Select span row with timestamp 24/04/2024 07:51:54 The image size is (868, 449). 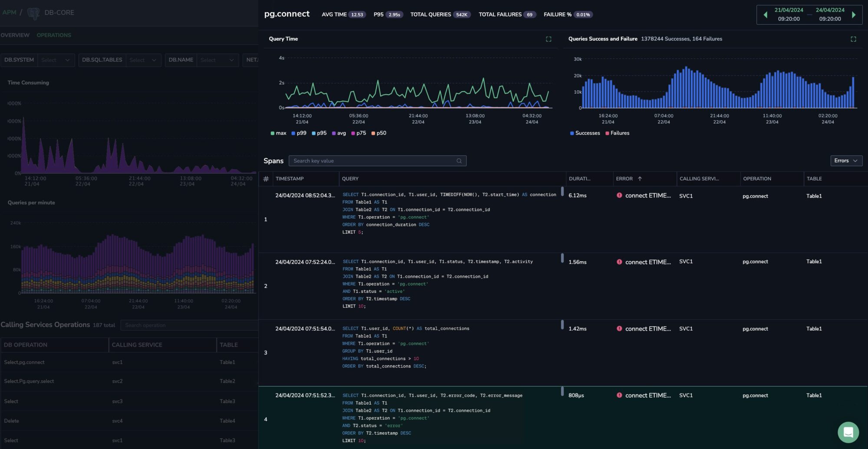pyautogui.click(x=563, y=353)
